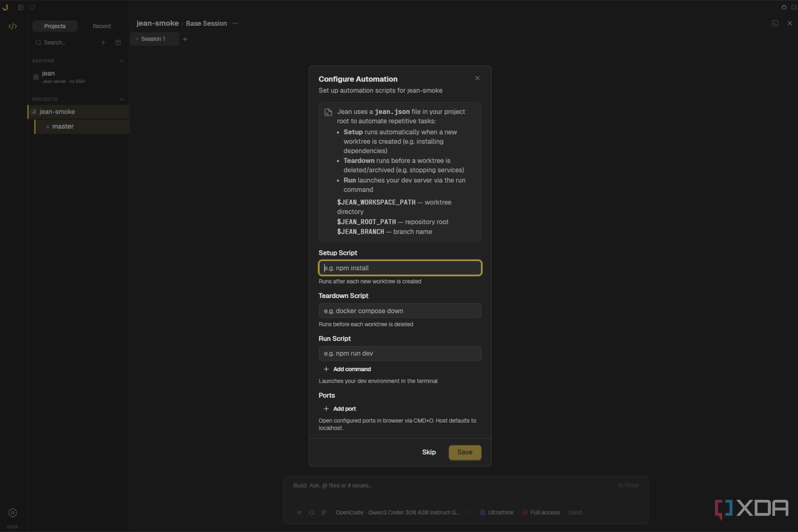Open the code view icon in left rail
798x532 pixels.
click(13, 26)
